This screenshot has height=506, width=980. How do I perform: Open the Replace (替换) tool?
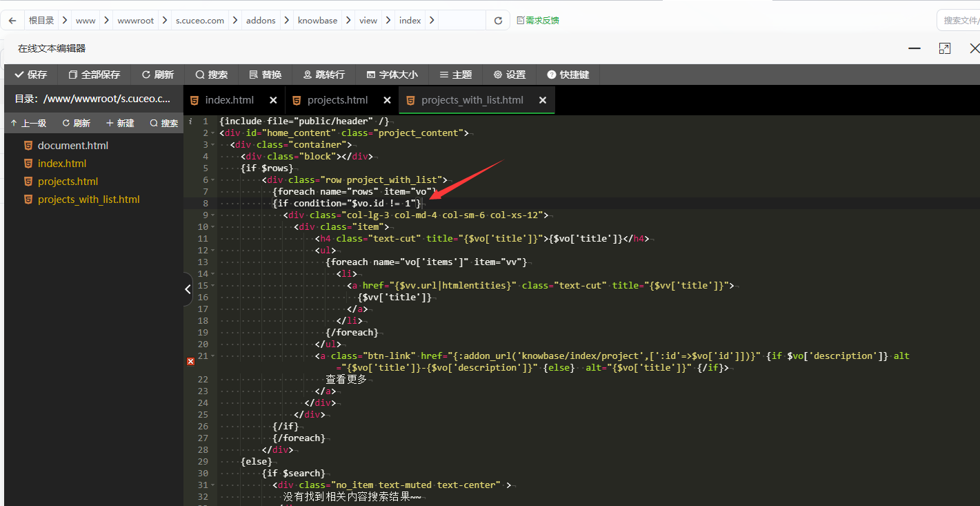[265, 75]
